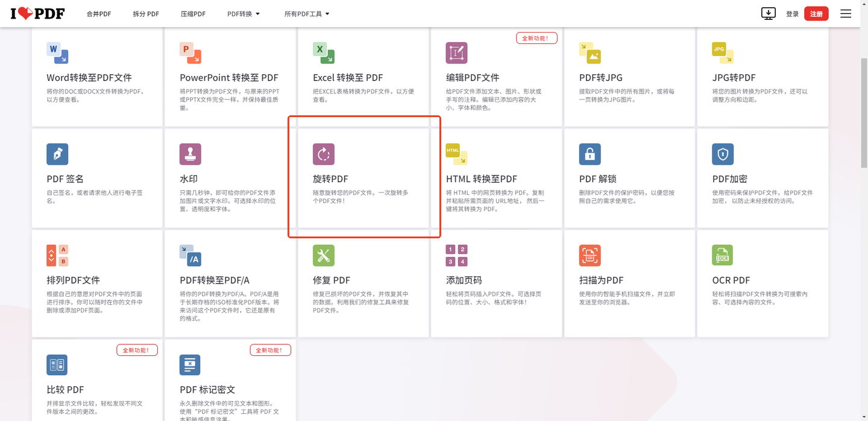The height and width of the screenshot is (421, 868).
Task: Select the JPG转PDF title
Action: tap(734, 78)
